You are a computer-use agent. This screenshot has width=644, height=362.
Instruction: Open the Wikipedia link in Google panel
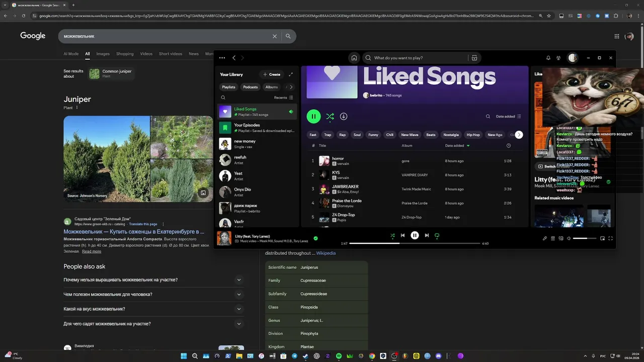(326, 253)
